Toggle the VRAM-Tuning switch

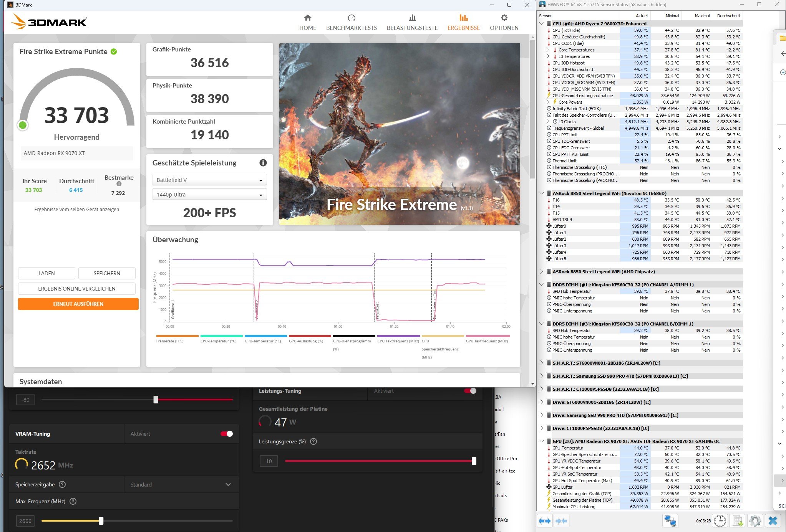(227, 434)
